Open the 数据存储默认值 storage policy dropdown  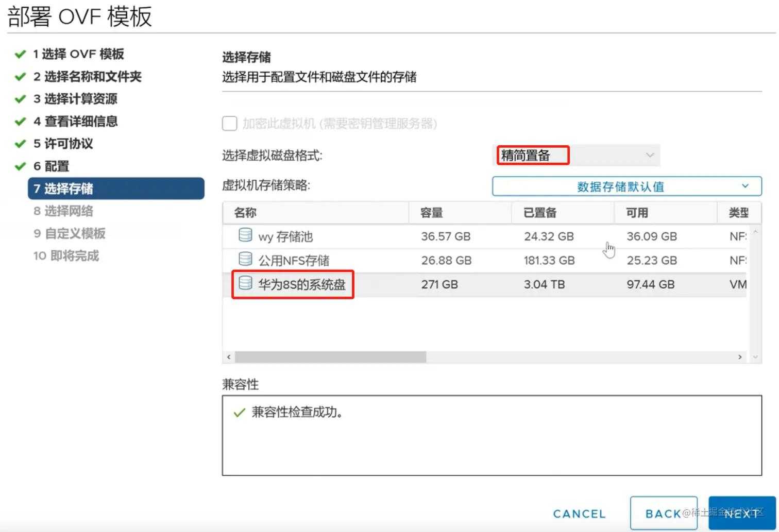tap(626, 186)
